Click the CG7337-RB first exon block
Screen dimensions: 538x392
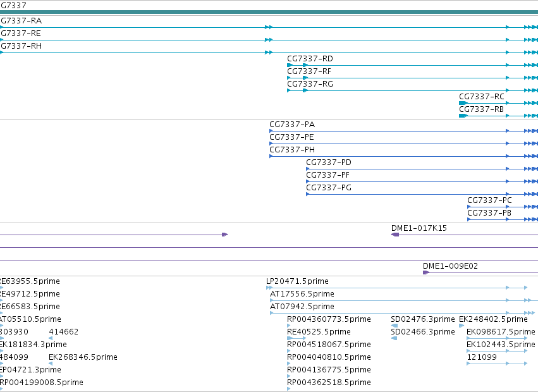coord(463,116)
